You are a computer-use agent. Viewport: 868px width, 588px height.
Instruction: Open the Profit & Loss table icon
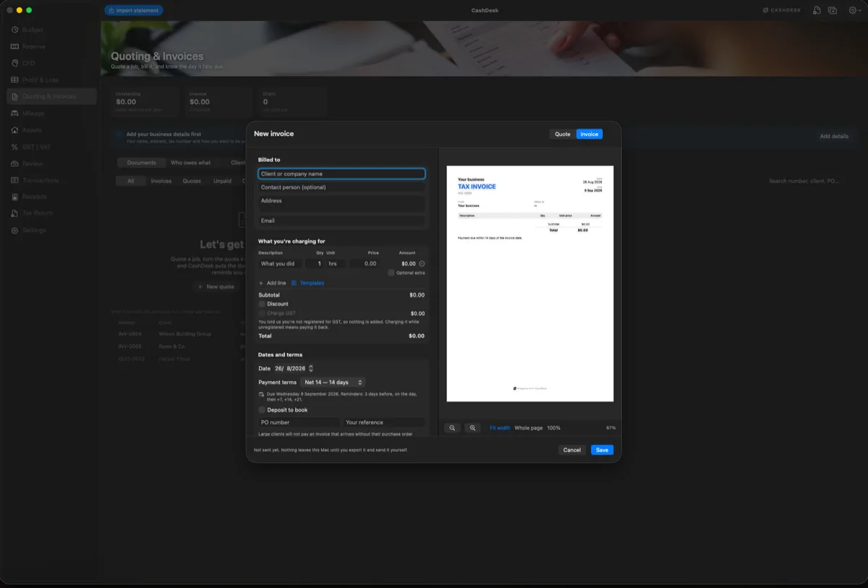tap(14, 80)
